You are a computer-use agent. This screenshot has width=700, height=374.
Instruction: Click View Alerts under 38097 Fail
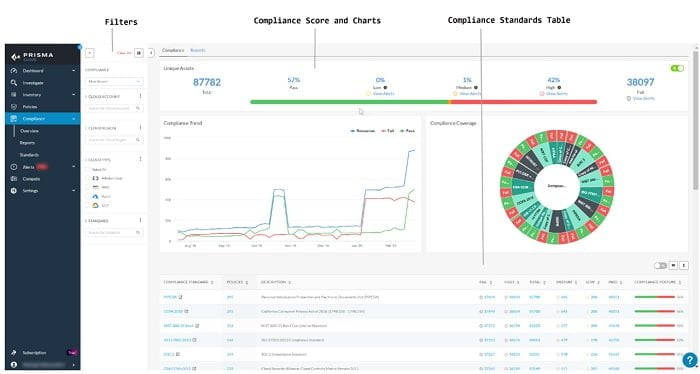(643, 98)
